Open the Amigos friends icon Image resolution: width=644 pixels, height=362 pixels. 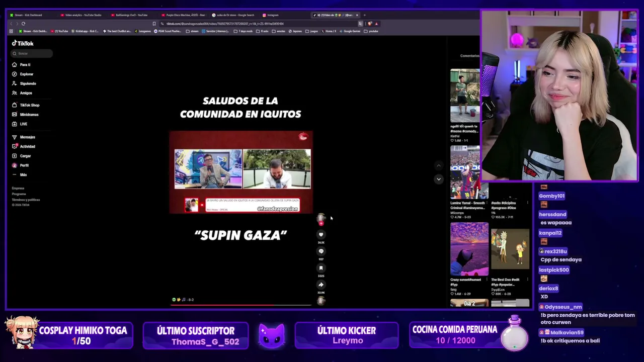(x=15, y=93)
